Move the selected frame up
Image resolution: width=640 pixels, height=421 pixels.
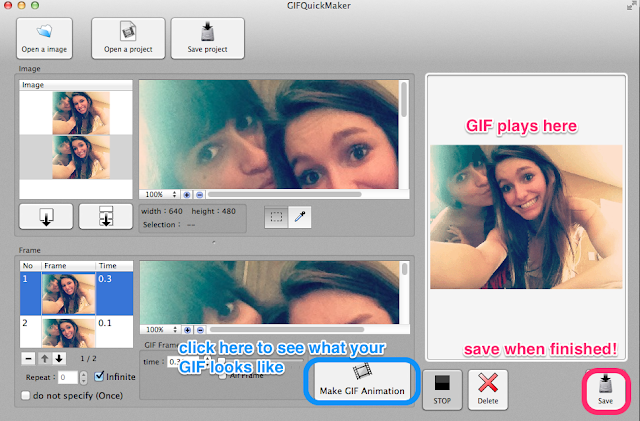(x=44, y=359)
